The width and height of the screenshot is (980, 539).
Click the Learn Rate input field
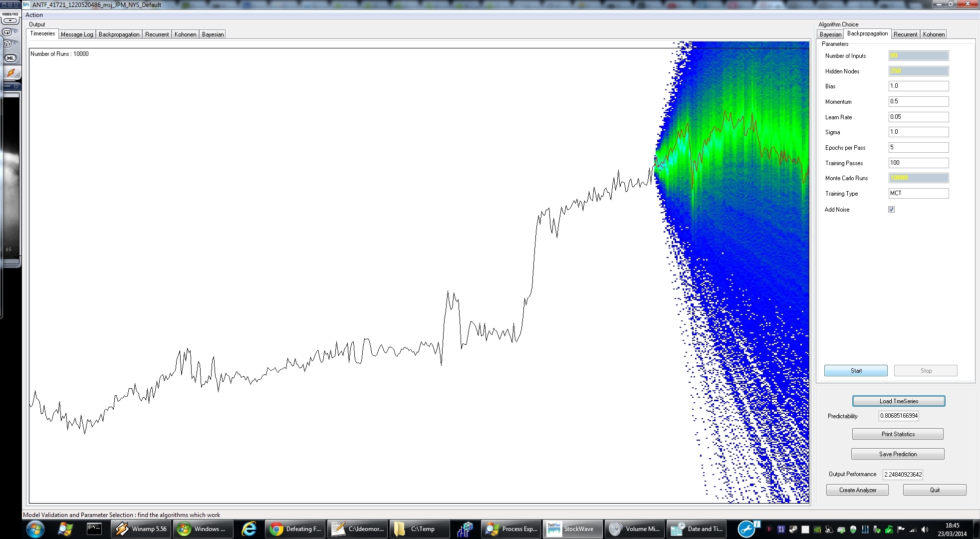pos(918,117)
